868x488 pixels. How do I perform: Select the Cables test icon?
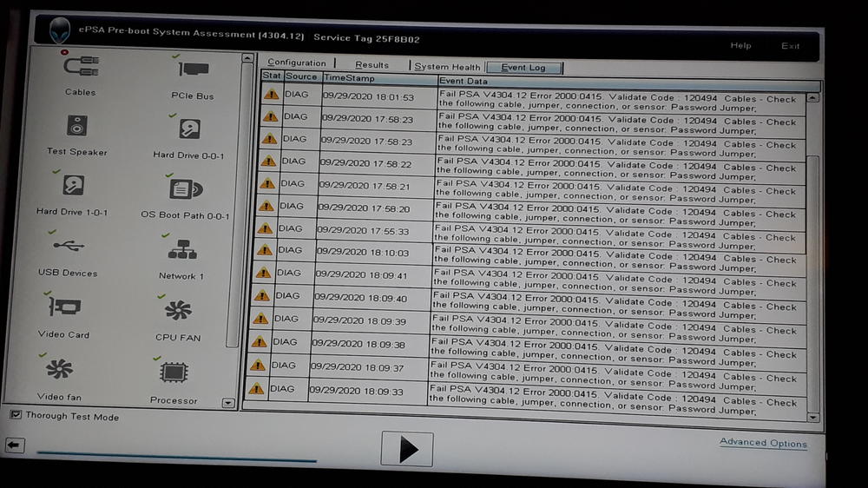click(x=82, y=68)
